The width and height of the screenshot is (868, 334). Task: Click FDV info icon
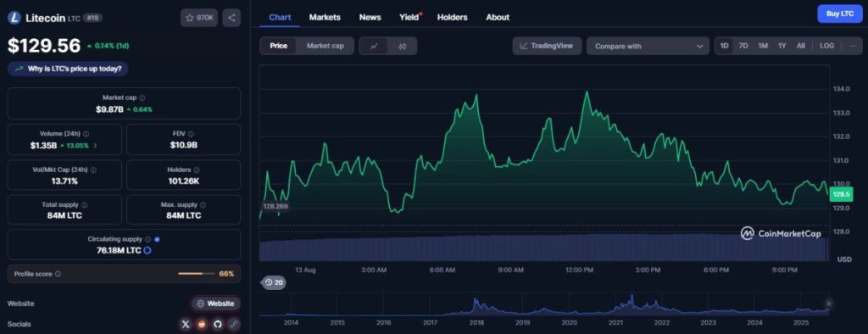191,133
